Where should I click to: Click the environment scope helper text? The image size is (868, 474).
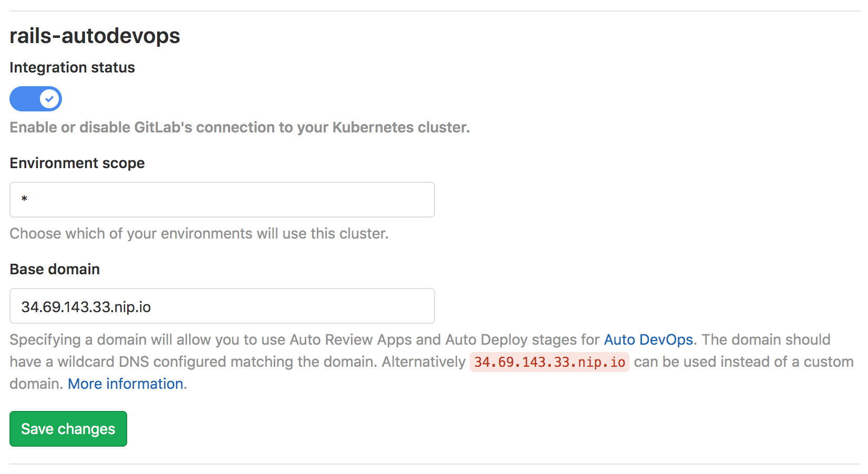199,233
